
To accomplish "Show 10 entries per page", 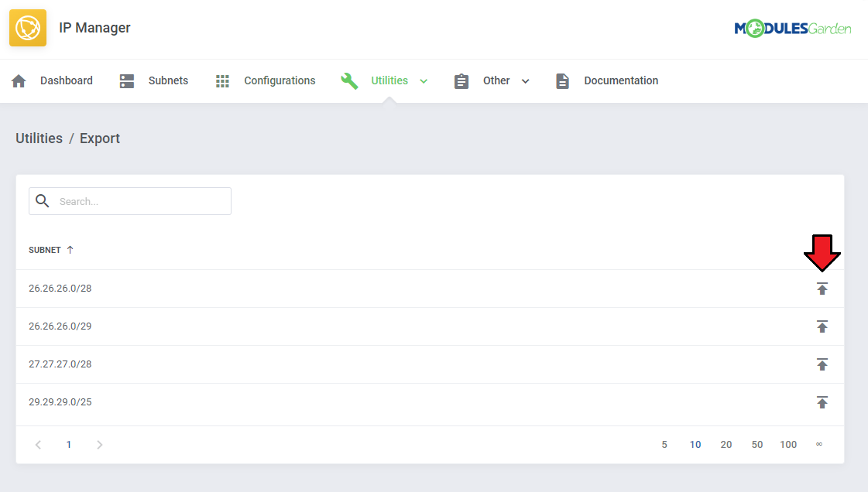I will (x=695, y=445).
